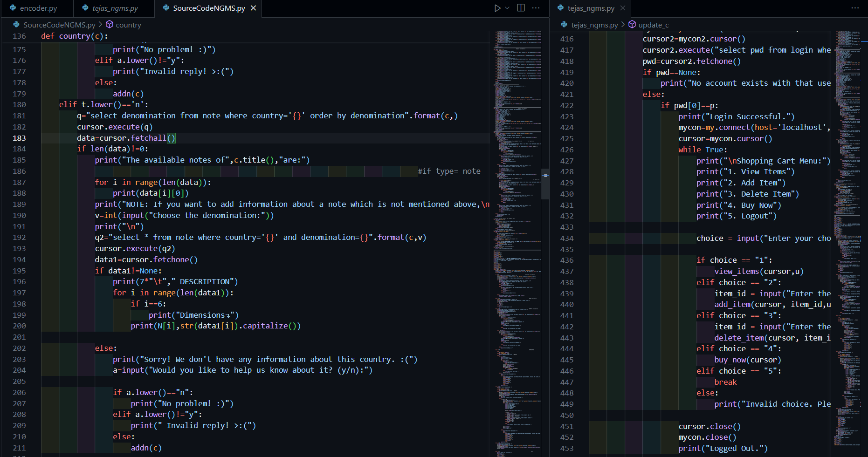Click 'for i in range(len(data)):' line

point(153,182)
